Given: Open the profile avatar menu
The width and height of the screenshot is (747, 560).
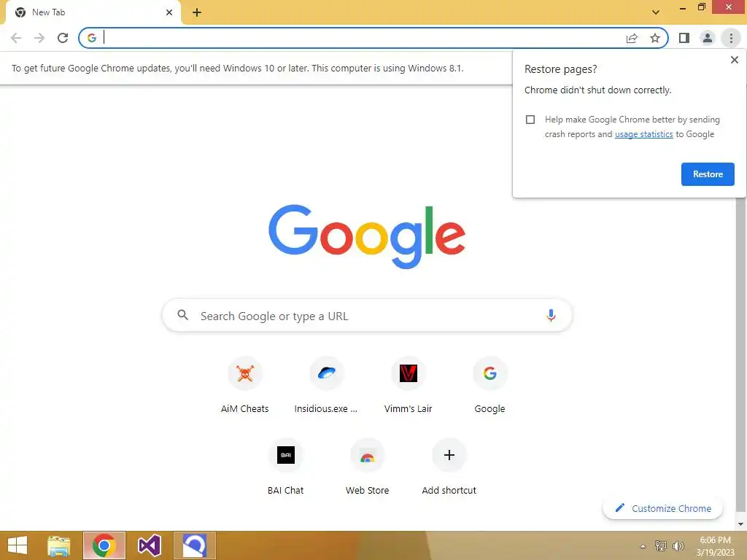Looking at the screenshot, I should 708,38.
